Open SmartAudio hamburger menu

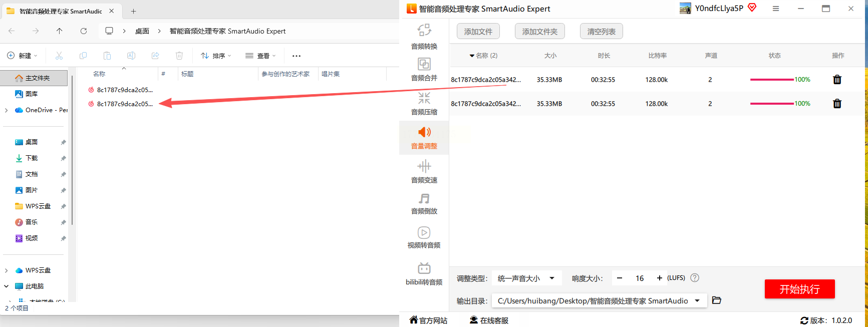[776, 9]
